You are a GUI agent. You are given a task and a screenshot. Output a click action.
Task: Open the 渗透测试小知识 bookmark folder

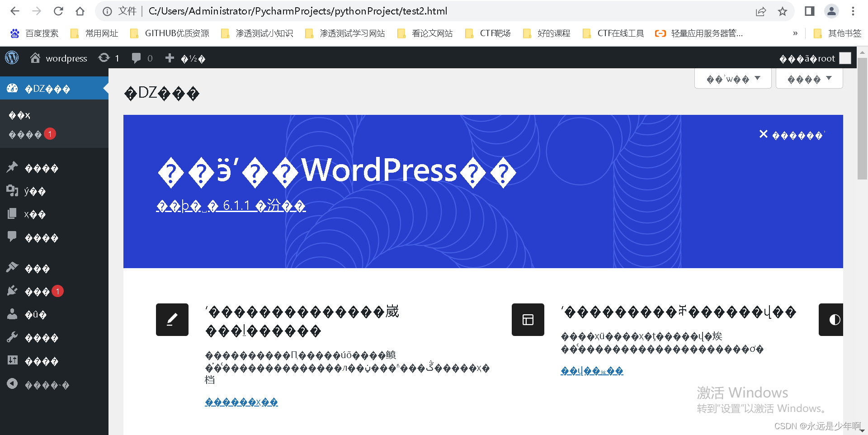(257, 33)
